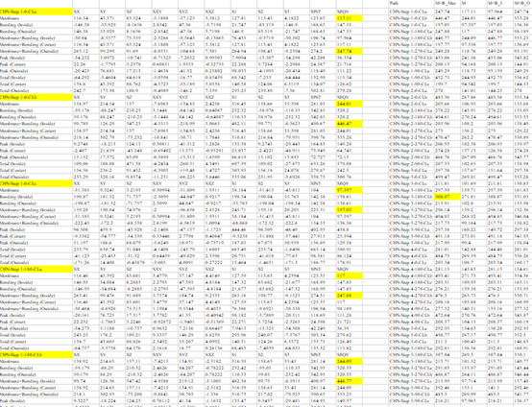Select yellow CHN-Step 1-180-CLa header in left table
Screen dimensions: 532x407
click(36, 270)
